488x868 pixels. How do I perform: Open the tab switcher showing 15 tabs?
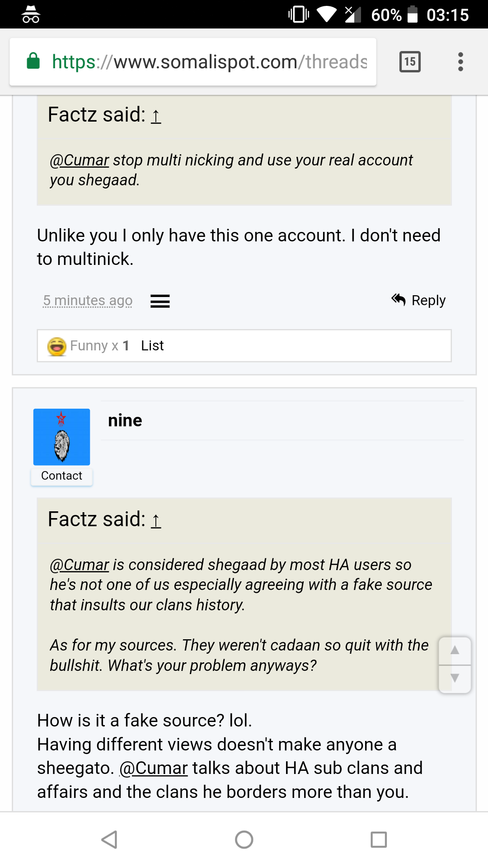click(410, 62)
